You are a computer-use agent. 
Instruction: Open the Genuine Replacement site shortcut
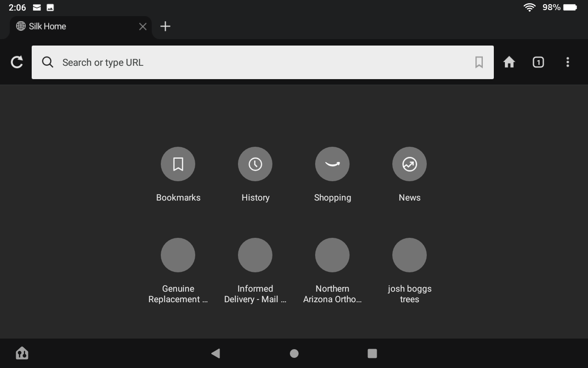pos(178,271)
